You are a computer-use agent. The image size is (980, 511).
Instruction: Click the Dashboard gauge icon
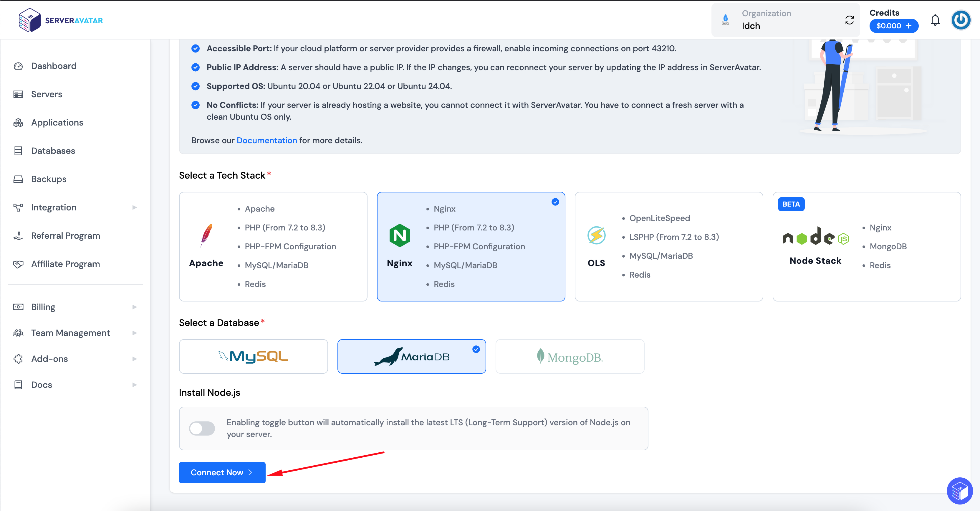18,66
